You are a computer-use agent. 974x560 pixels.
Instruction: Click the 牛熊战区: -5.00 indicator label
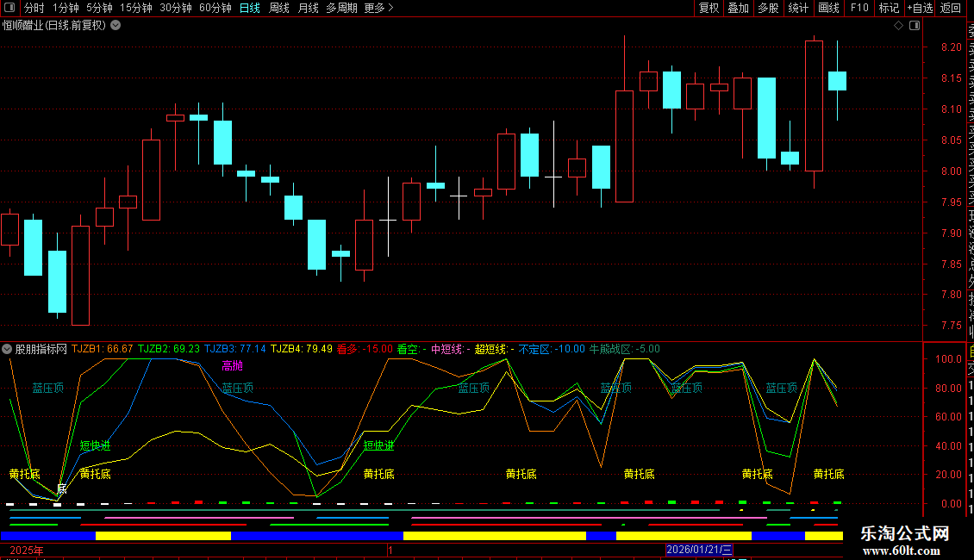point(625,349)
